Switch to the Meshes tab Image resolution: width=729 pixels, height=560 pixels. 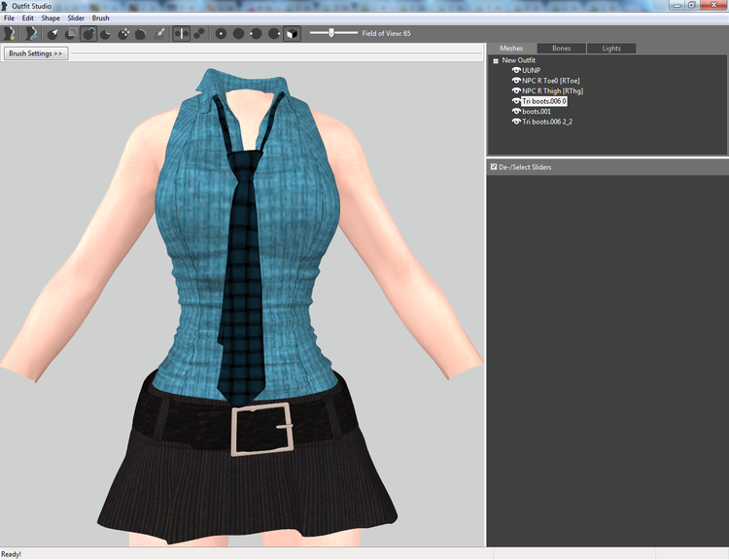[x=511, y=49]
